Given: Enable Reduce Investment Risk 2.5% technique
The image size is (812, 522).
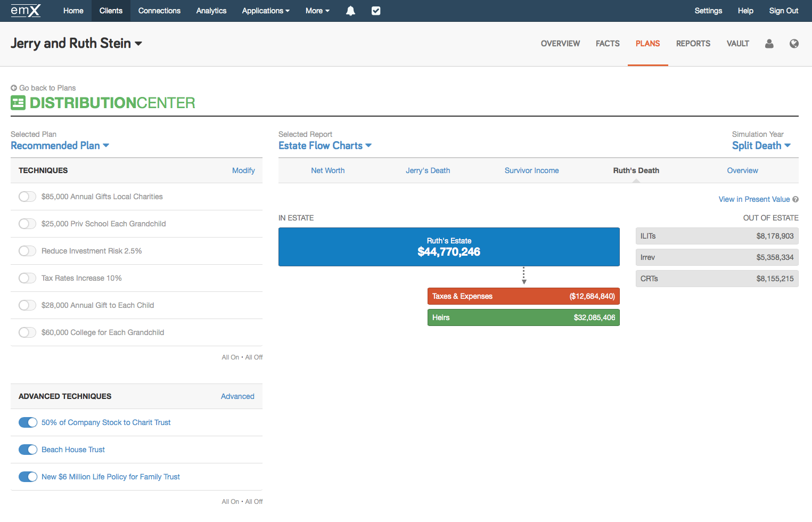Looking at the screenshot, I should click(27, 251).
